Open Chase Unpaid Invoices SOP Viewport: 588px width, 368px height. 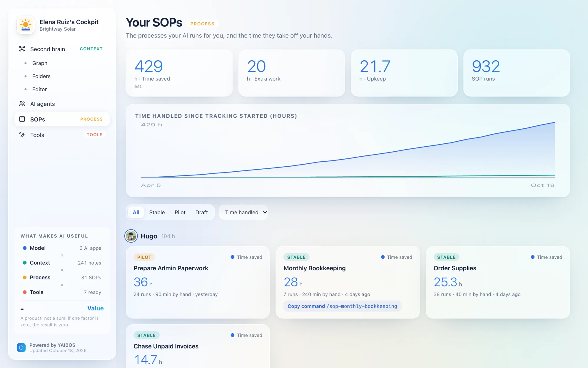coord(198,346)
